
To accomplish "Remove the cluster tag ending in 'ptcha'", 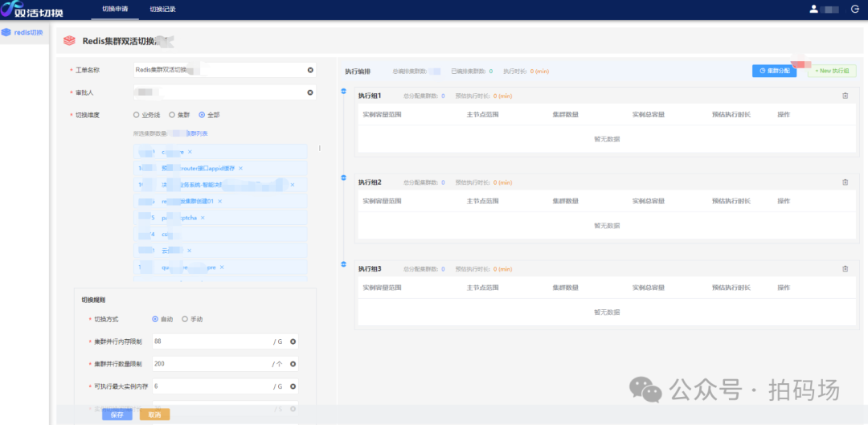I will pyautogui.click(x=203, y=218).
